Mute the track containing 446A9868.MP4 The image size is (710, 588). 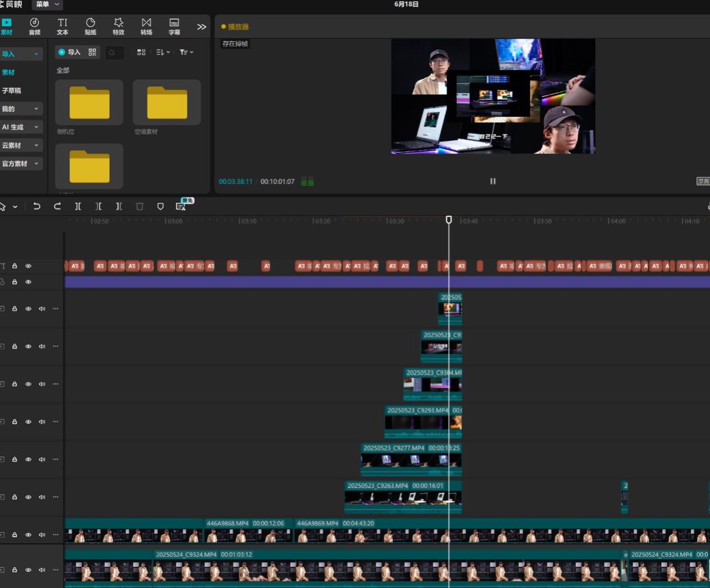pyautogui.click(x=42, y=535)
